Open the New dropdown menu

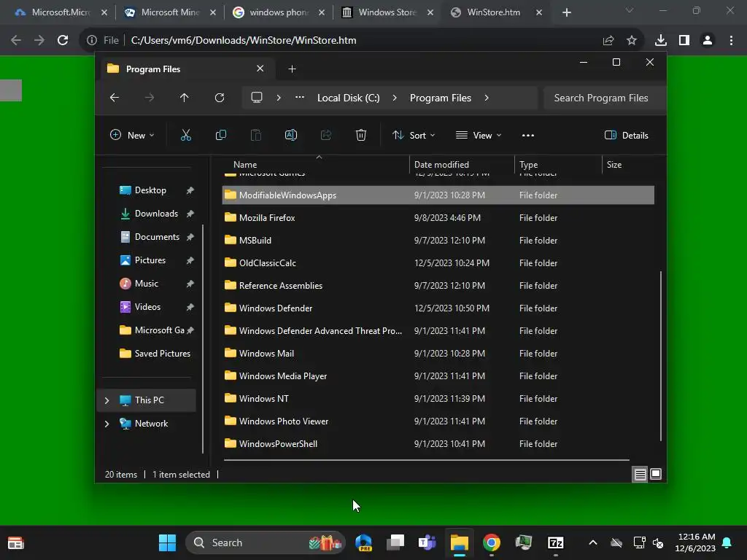click(132, 135)
